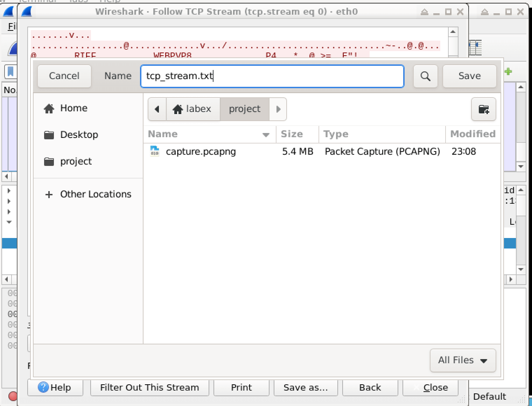Viewport: 532px width, 406px height.
Task: Click Close button in stream window
Action: click(430, 387)
